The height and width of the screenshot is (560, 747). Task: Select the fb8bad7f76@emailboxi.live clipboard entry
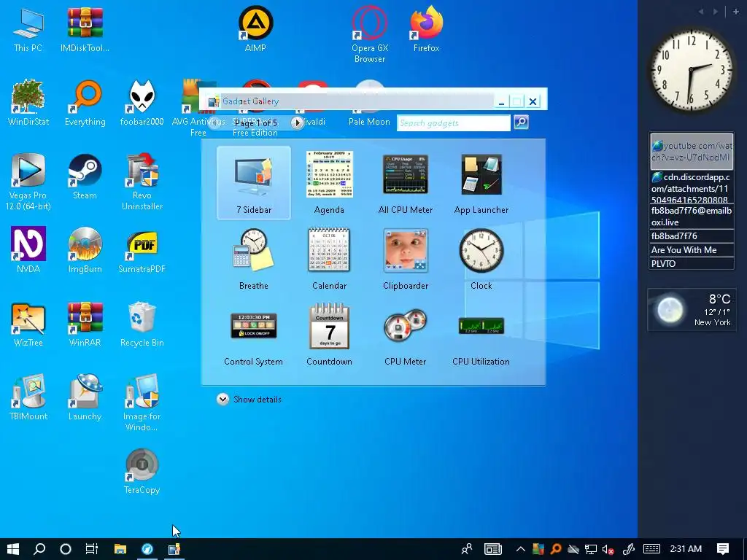(x=692, y=216)
